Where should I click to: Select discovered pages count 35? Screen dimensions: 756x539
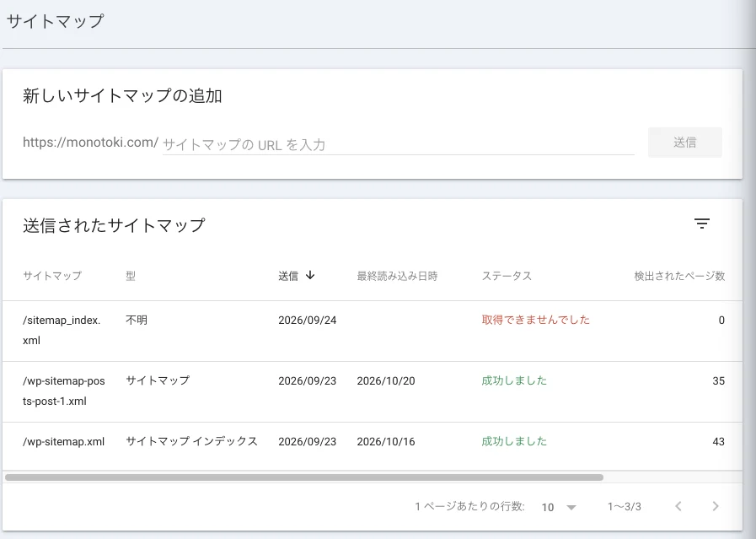718,380
